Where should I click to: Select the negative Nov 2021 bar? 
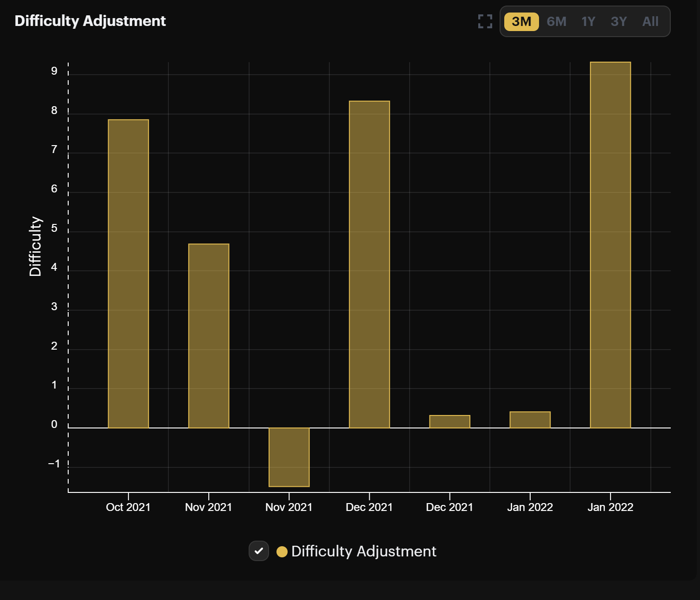click(289, 457)
